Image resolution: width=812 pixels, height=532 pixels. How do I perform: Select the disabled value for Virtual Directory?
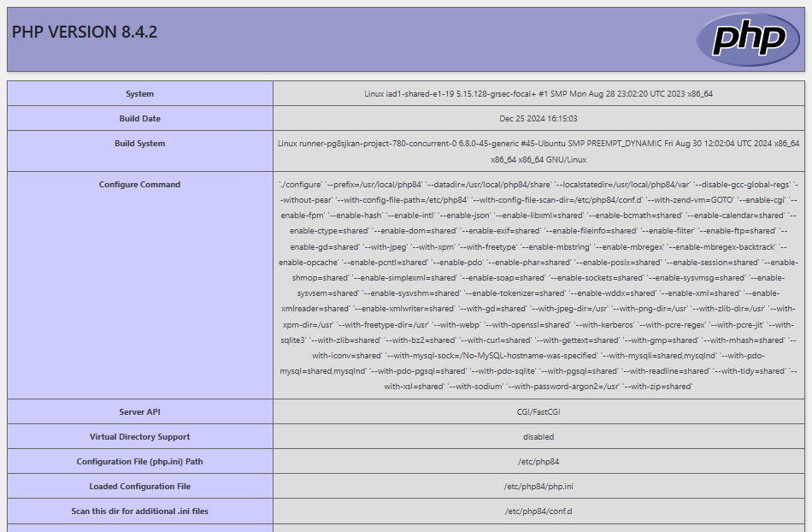click(538, 437)
